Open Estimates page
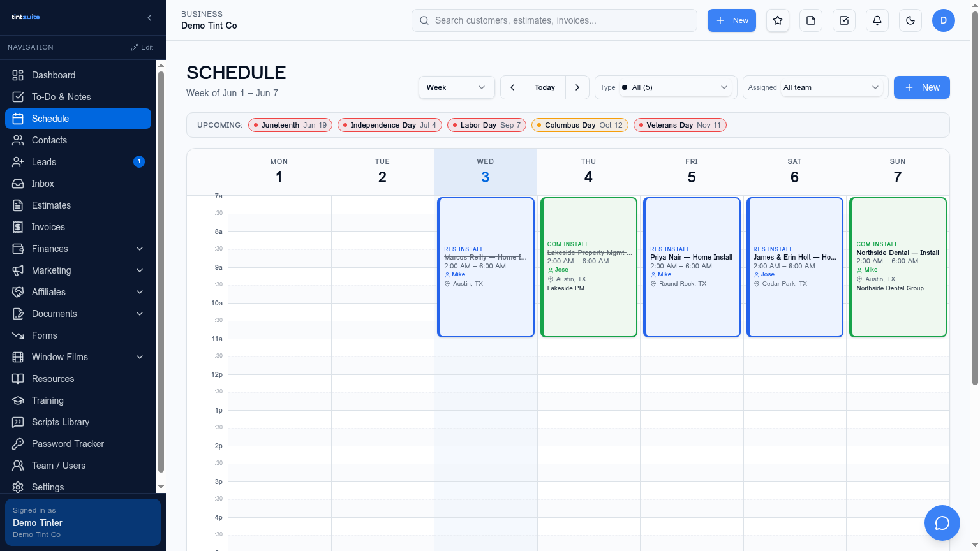Image resolution: width=980 pixels, height=551 pixels. tap(78, 205)
